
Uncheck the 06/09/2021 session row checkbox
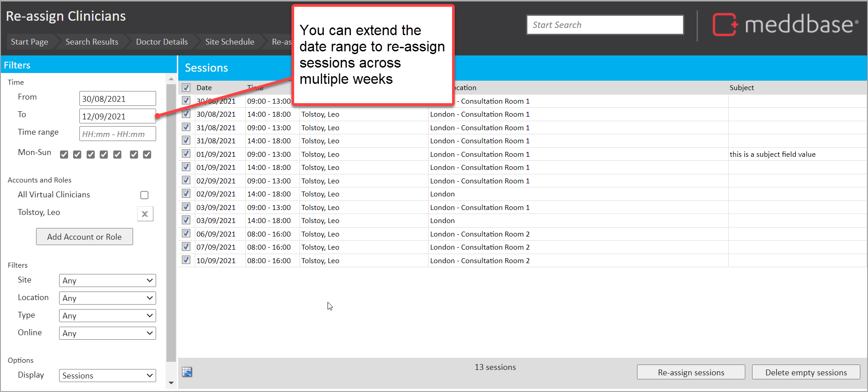pyautogui.click(x=186, y=234)
